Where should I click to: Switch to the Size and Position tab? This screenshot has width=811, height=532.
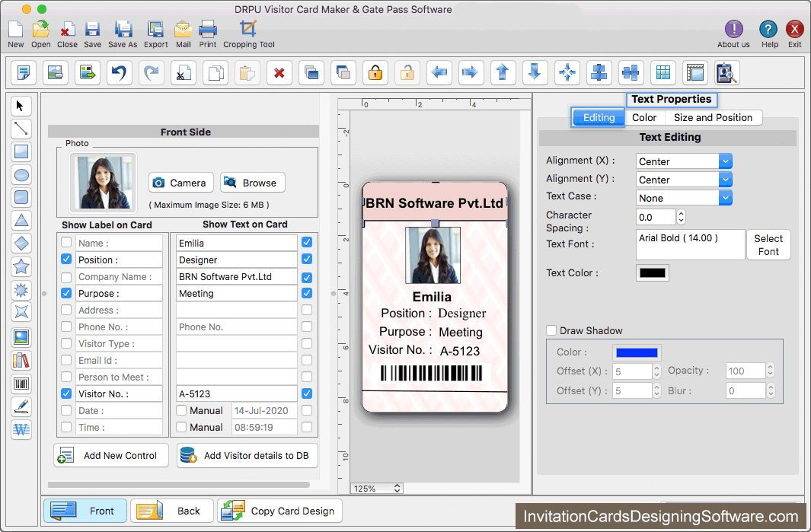(713, 117)
